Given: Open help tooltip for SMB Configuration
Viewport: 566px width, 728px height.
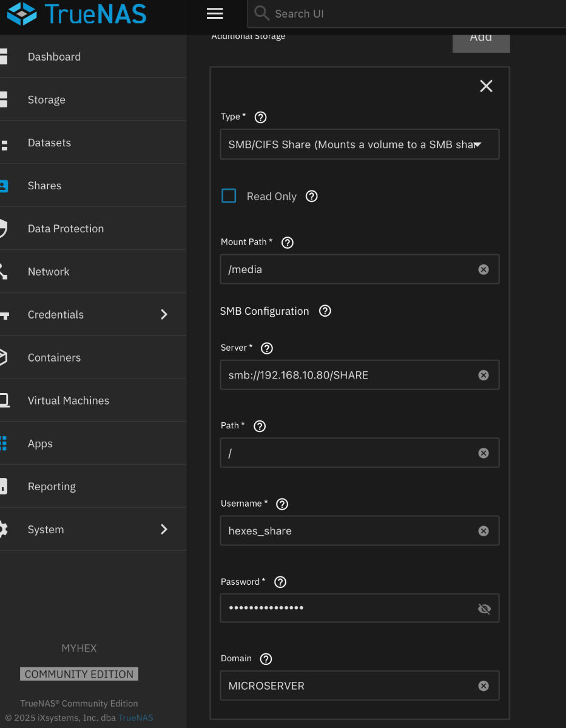Looking at the screenshot, I should pos(325,311).
